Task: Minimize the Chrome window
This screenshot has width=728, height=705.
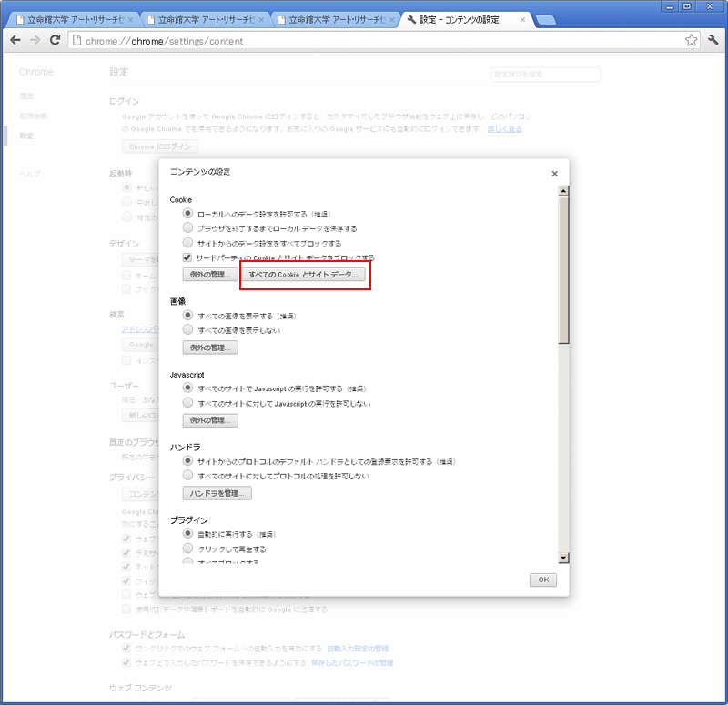Action: point(670,6)
